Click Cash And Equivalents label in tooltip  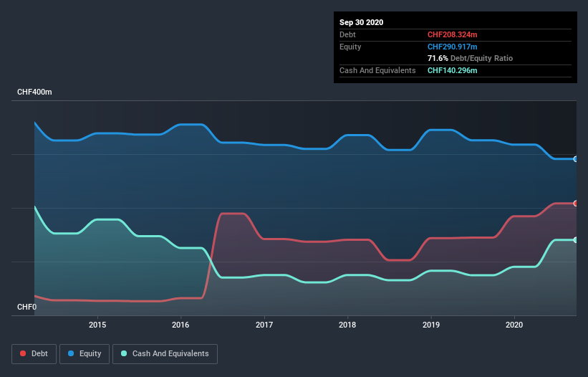click(x=377, y=70)
